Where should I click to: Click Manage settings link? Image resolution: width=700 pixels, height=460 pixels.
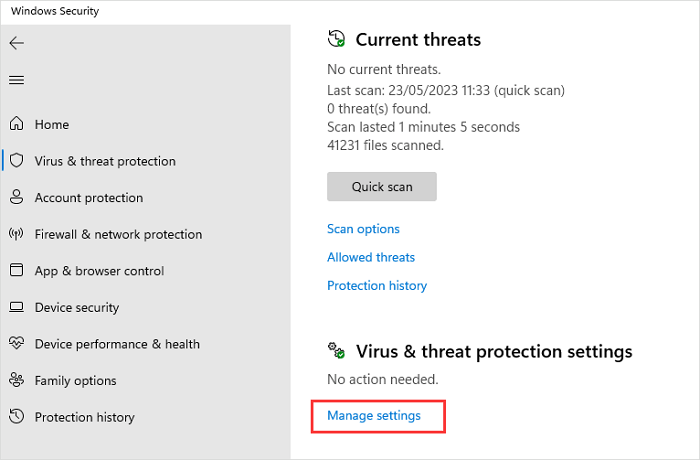[374, 415]
